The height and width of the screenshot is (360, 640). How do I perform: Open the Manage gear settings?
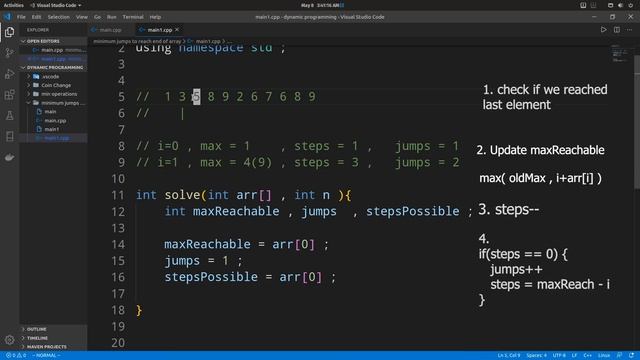coord(9,340)
